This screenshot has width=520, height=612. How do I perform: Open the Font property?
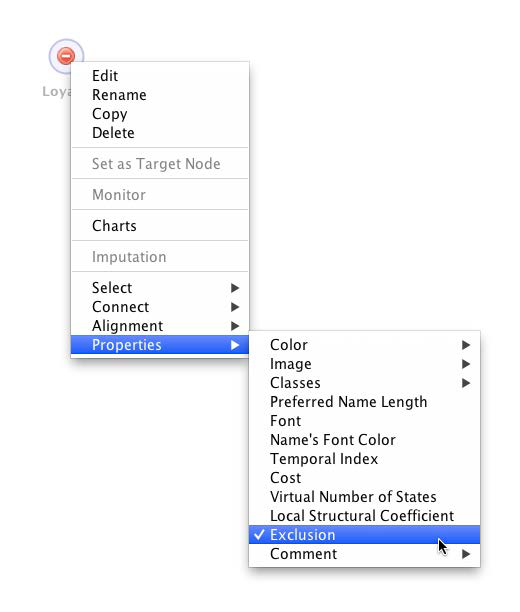point(365,421)
